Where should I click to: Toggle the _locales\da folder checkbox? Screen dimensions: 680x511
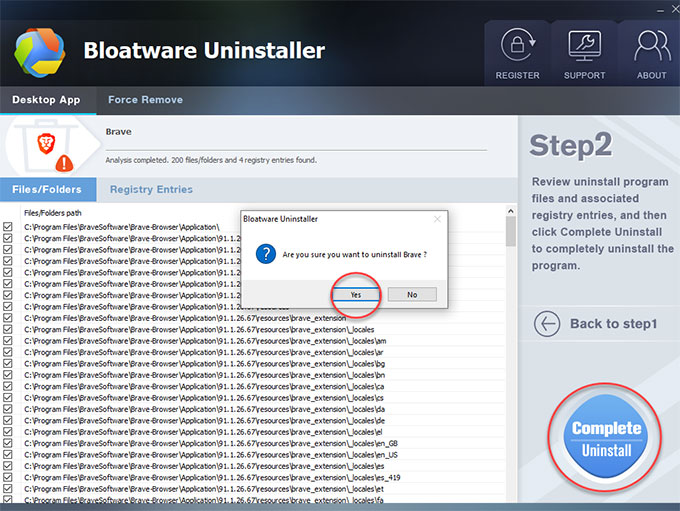8,409
